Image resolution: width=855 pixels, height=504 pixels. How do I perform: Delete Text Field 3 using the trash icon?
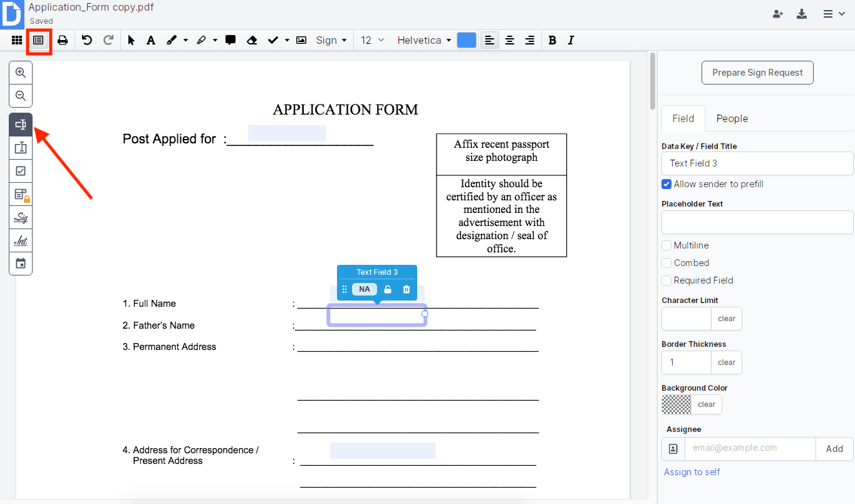pyautogui.click(x=405, y=289)
